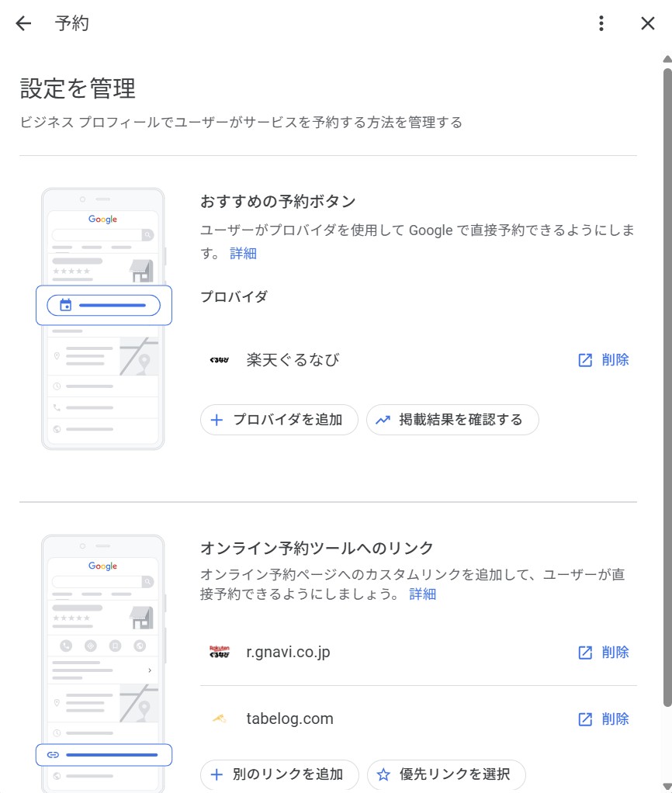The width and height of the screenshot is (672, 793).
Task: Delete the 楽天ぐるなび provider
Action: click(x=615, y=360)
